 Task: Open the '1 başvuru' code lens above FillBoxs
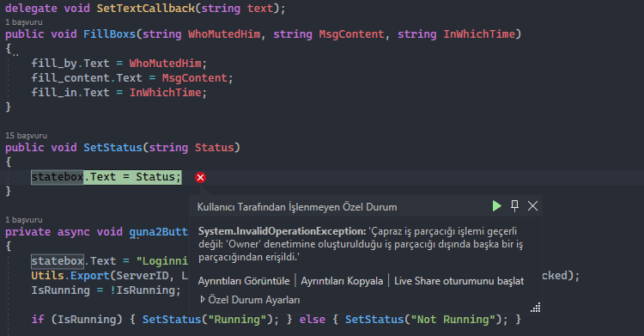[x=24, y=21]
